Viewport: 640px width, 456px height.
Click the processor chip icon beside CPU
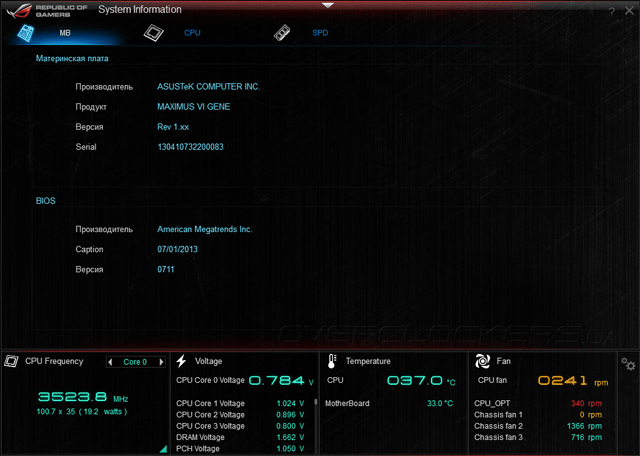click(153, 33)
